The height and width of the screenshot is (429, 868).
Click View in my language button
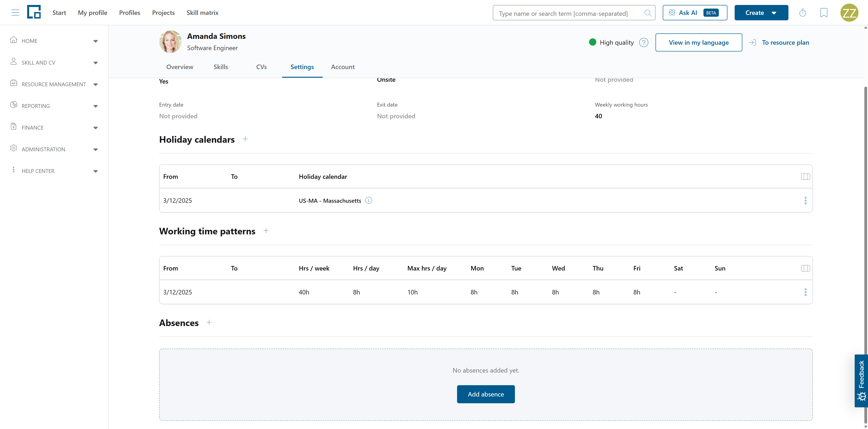click(x=699, y=42)
